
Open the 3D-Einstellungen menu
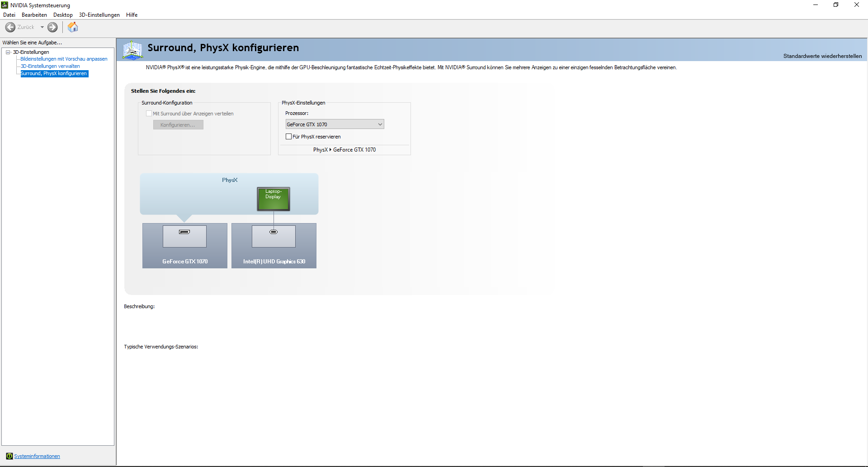[x=99, y=15]
